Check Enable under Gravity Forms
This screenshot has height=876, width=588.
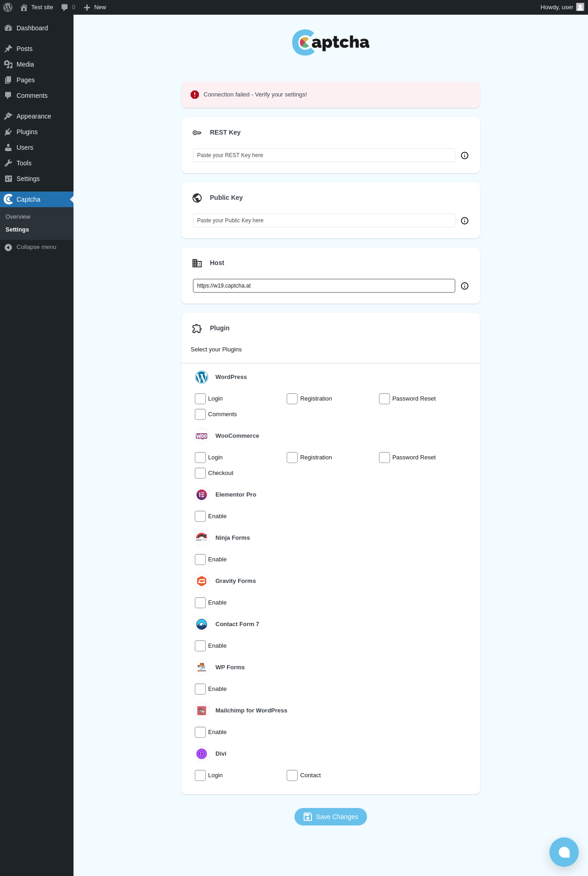click(x=200, y=603)
